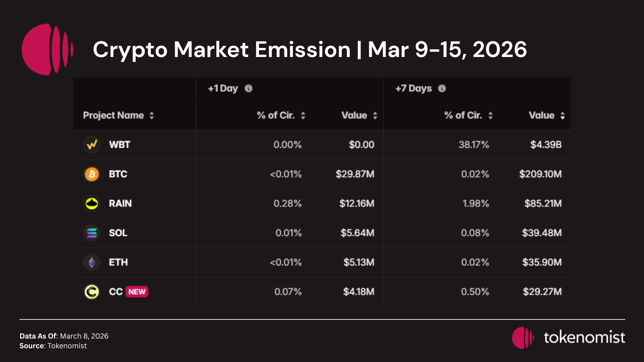Viewport: 644px width, 362px height.
Task: Click the orange Bitcoin logo icon
Action: (x=92, y=174)
